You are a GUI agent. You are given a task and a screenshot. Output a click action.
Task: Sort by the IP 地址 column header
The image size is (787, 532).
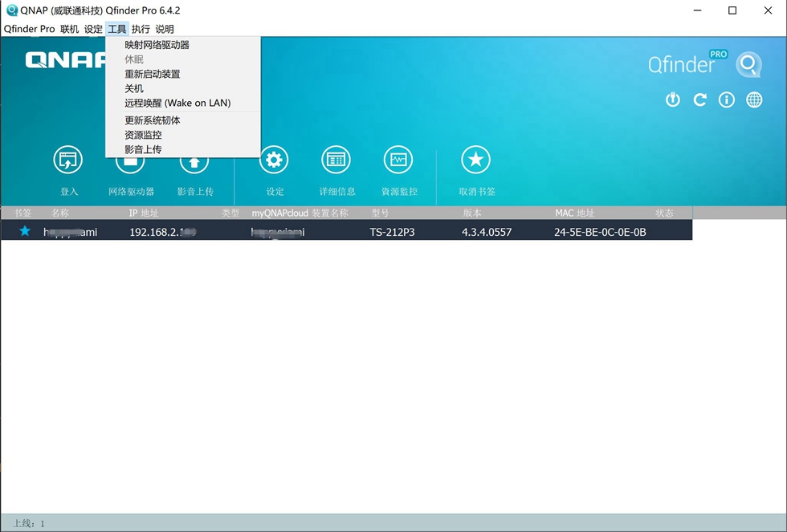(x=144, y=213)
